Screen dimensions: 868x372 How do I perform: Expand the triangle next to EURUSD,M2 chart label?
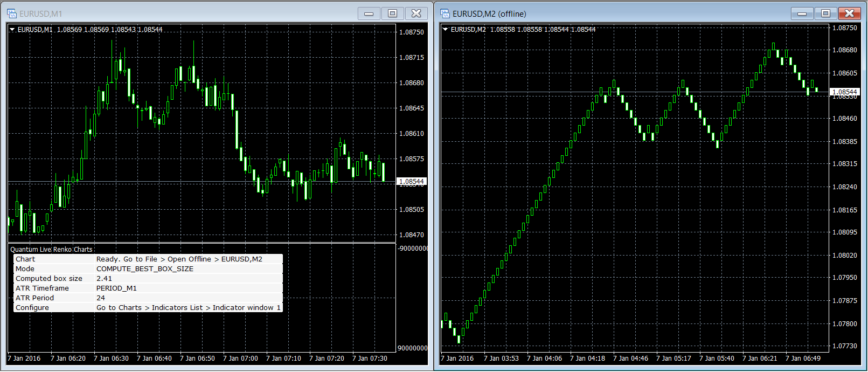point(445,30)
